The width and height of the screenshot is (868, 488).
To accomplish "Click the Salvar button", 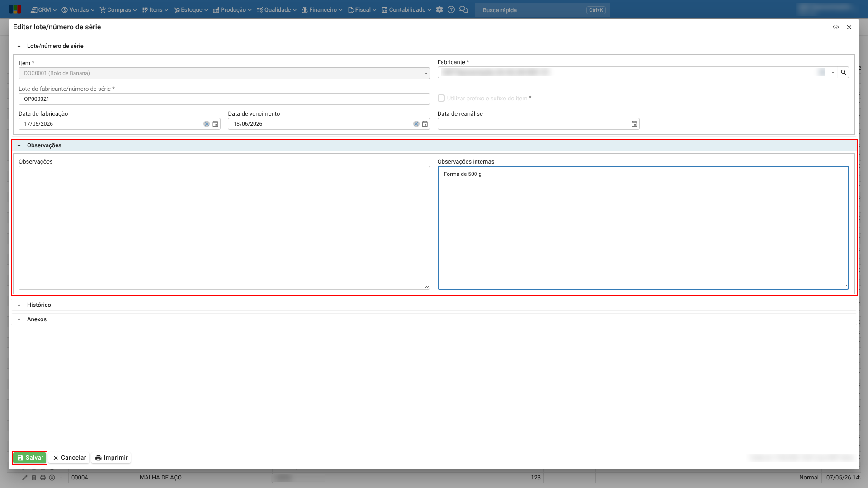I will [x=30, y=458].
